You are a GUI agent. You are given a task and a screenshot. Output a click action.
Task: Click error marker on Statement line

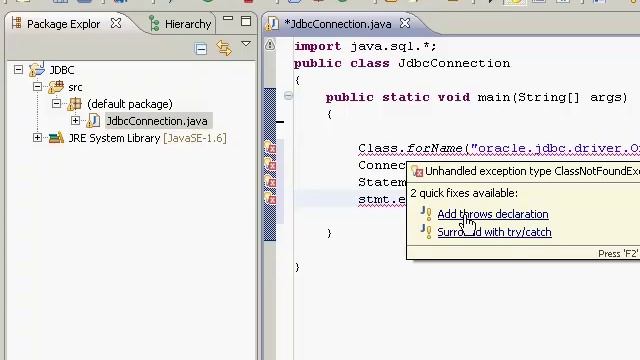coord(270,182)
